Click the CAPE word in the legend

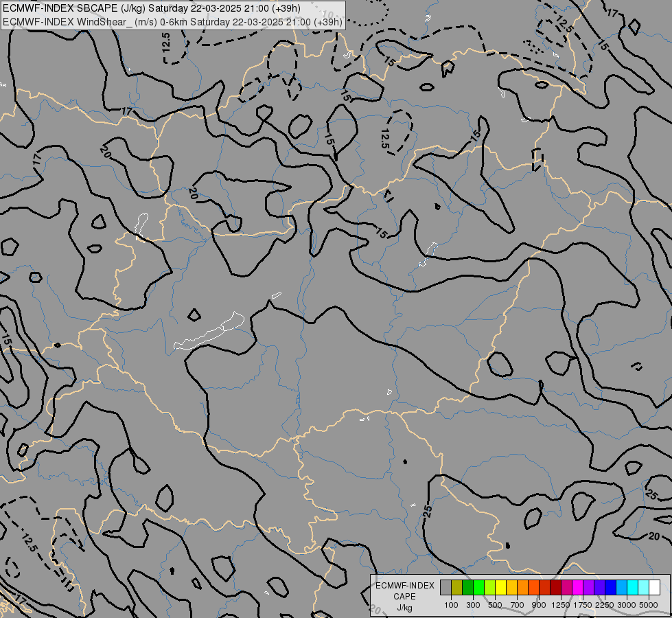[404, 597]
